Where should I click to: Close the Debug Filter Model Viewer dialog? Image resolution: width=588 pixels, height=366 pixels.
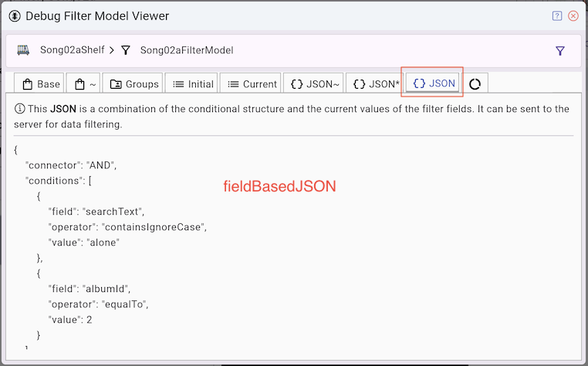[x=573, y=15]
